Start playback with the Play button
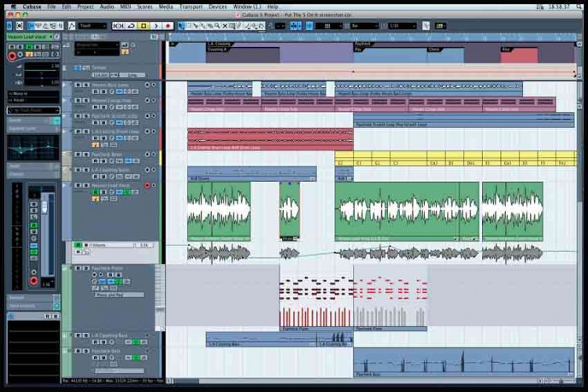The image size is (588, 392). pyautogui.click(x=156, y=26)
